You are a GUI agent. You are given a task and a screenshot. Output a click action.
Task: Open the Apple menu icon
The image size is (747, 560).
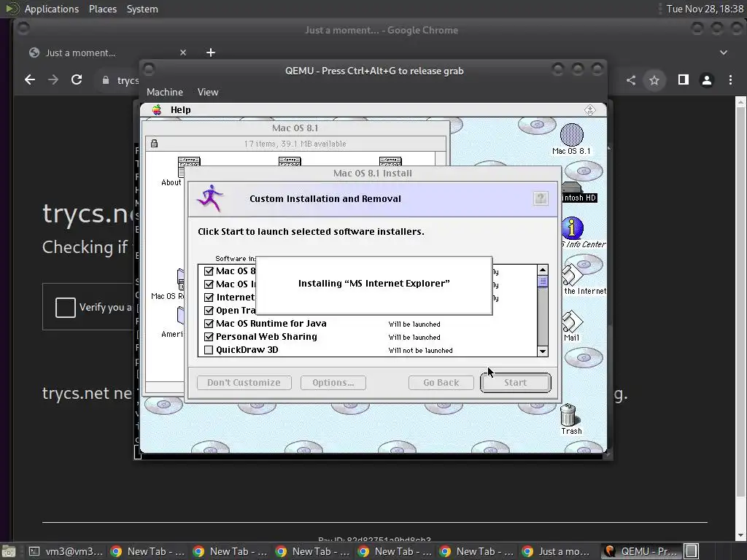[157, 110]
